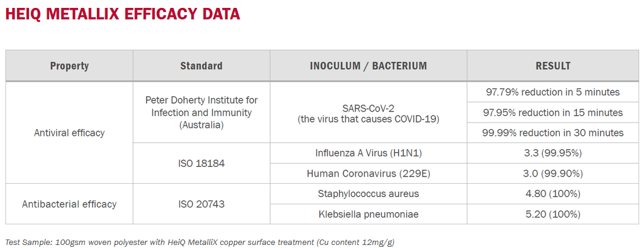Select the Standard column header
Image resolution: width=644 pixels, height=248 pixels.
point(201,66)
